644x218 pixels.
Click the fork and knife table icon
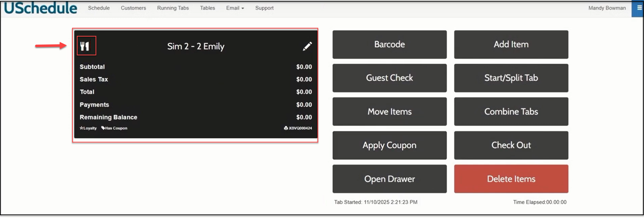point(84,46)
